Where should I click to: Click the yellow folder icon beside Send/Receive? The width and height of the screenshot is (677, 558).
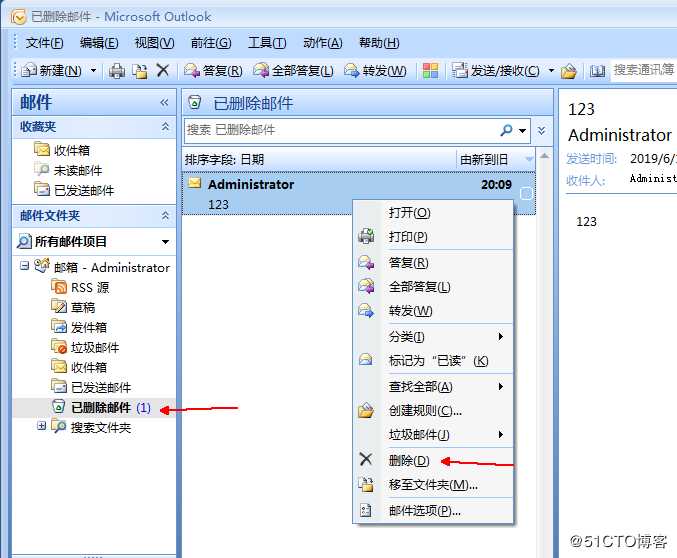569,71
